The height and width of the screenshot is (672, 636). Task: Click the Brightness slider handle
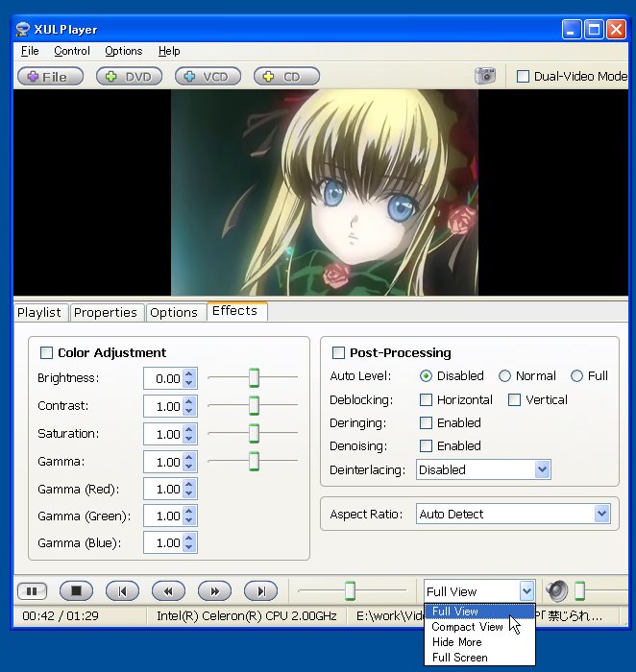point(254,377)
